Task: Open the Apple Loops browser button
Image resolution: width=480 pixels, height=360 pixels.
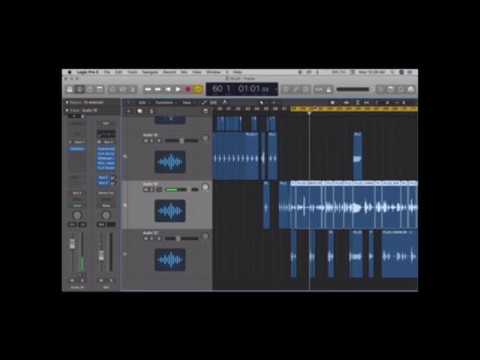Action: tap(401, 89)
